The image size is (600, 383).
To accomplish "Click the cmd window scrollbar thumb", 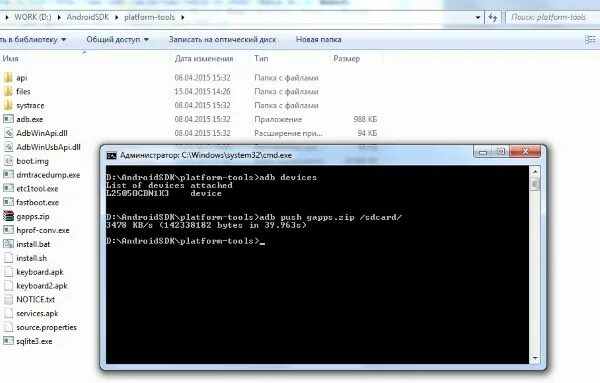I will coord(535,184).
